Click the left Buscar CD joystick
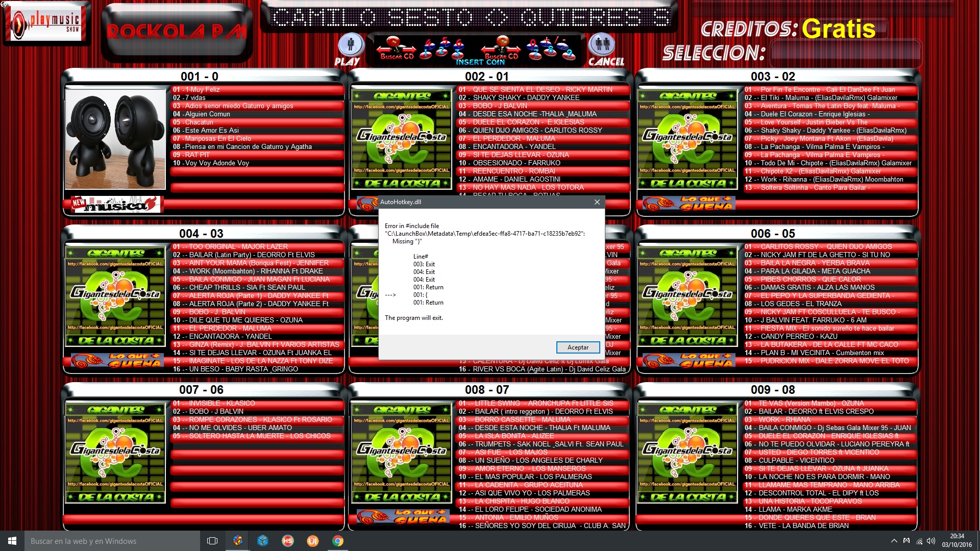The image size is (980, 551). (396, 47)
